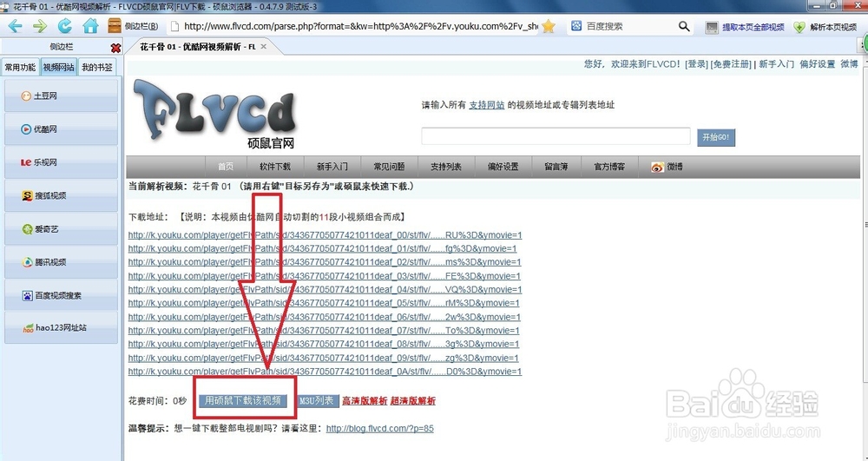Switch to 我的书签 sidebar tab
Screen dimensions: 868x461
pyautogui.click(x=97, y=68)
